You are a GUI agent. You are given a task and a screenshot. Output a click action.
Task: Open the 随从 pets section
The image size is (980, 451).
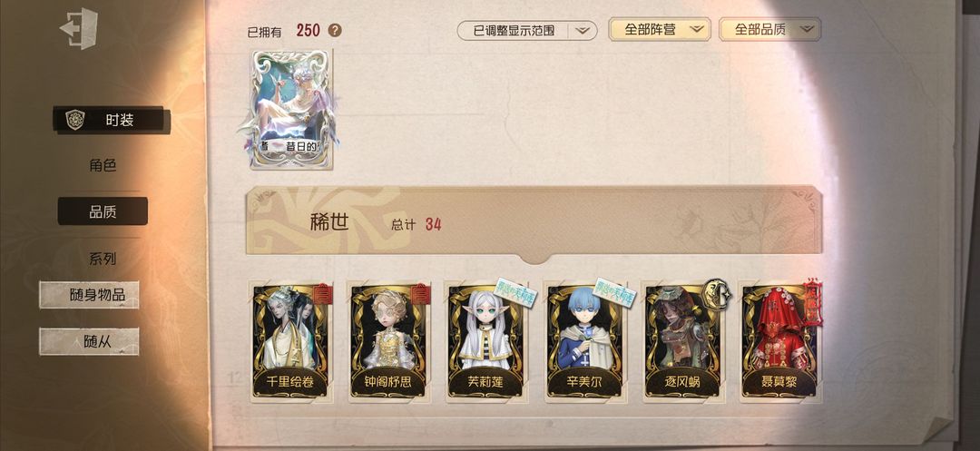click(89, 341)
